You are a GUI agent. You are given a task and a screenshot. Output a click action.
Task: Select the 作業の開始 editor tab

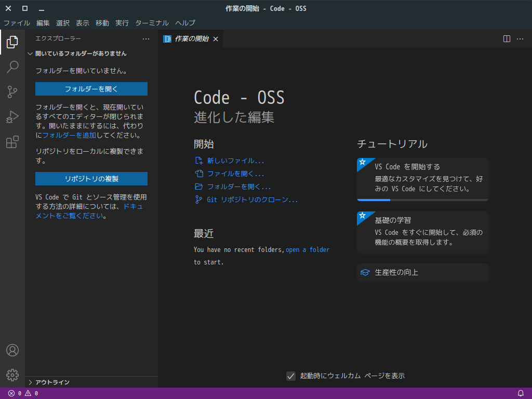pos(191,38)
